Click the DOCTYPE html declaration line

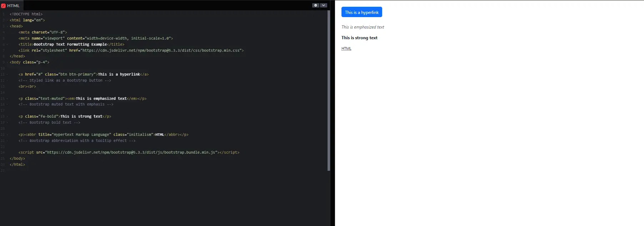pyautogui.click(x=26, y=14)
